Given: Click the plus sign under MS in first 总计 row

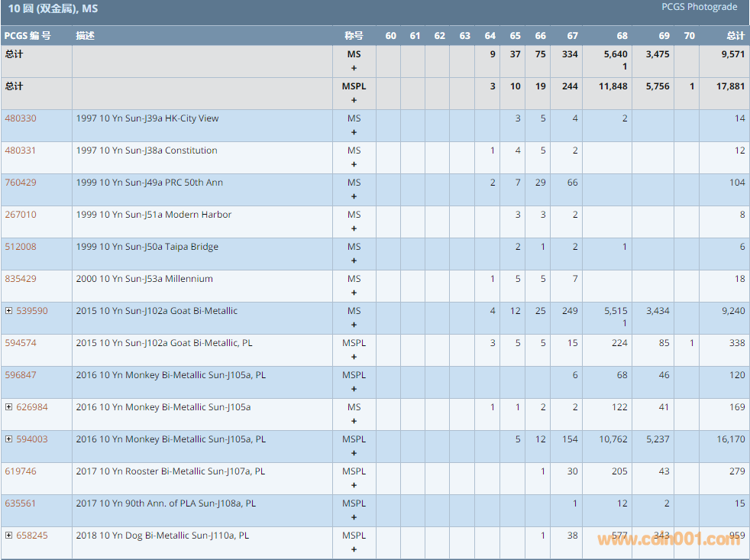Looking at the screenshot, I should point(354,68).
